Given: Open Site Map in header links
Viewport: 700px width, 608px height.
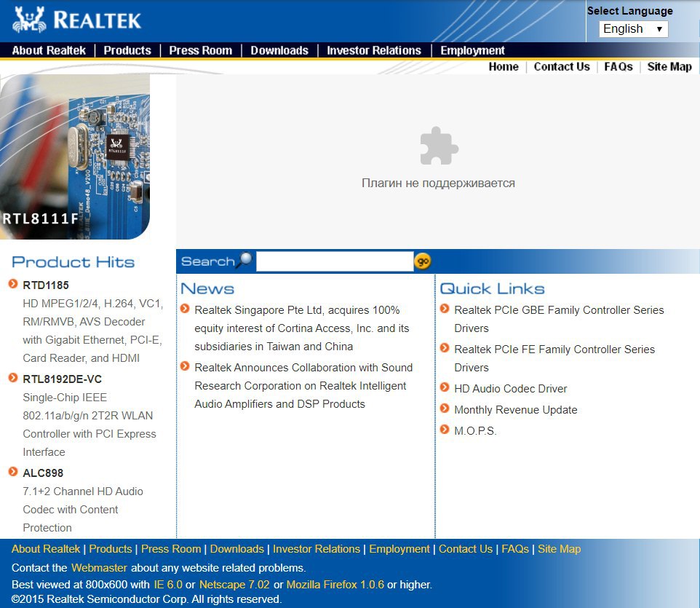Looking at the screenshot, I should coord(669,66).
